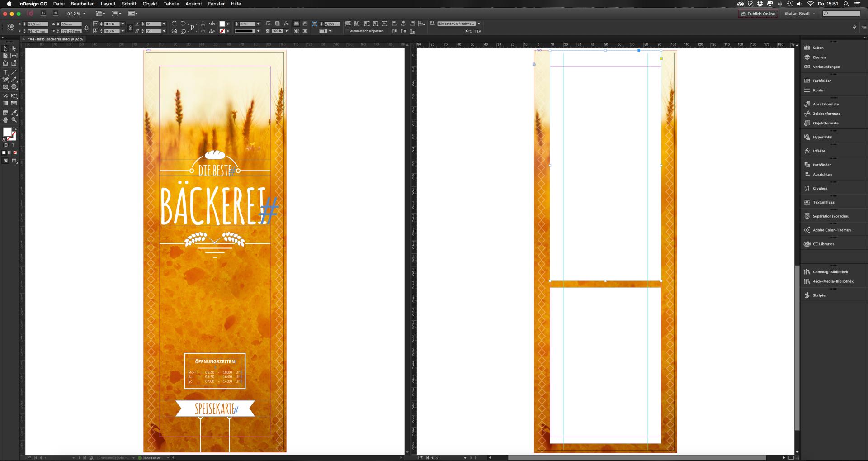Select the Free Transform tool
868x461 pixels.
pyautogui.click(x=14, y=96)
